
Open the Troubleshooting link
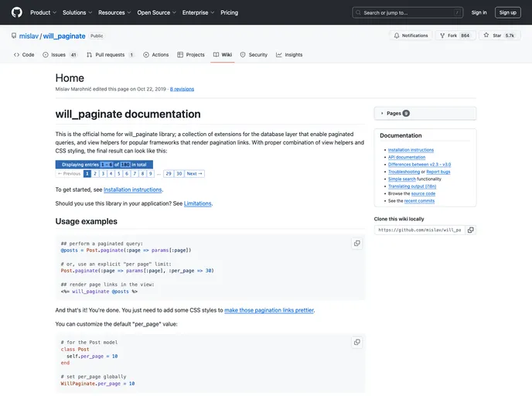pyautogui.click(x=404, y=172)
